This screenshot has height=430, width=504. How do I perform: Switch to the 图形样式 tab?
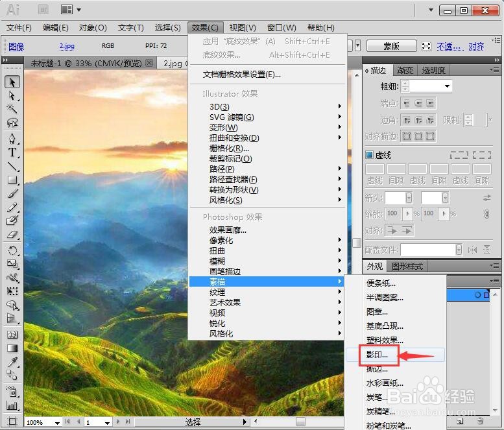[407, 266]
